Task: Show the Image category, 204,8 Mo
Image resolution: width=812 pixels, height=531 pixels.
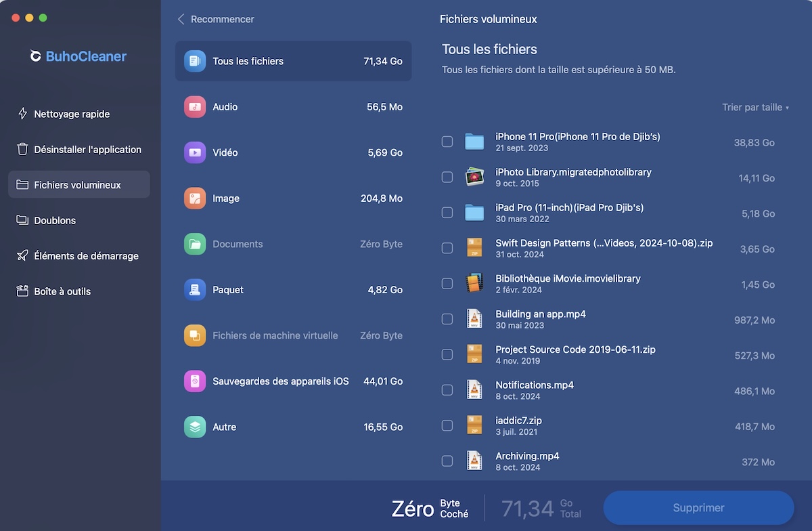Action: [x=294, y=198]
